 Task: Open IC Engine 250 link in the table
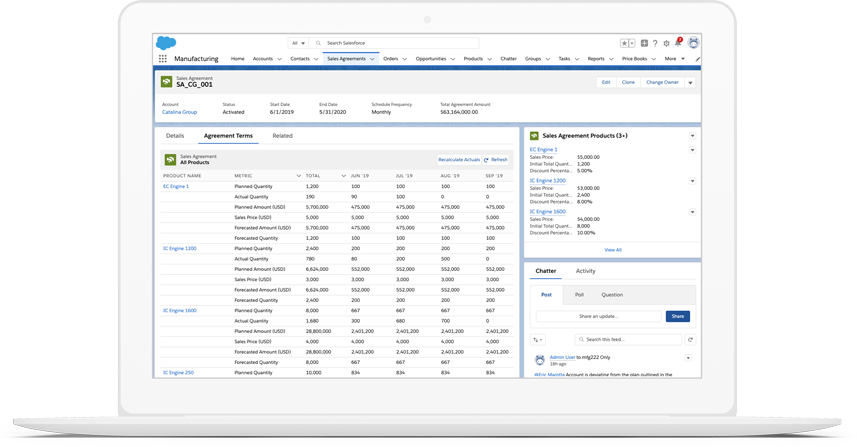tap(178, 373)
